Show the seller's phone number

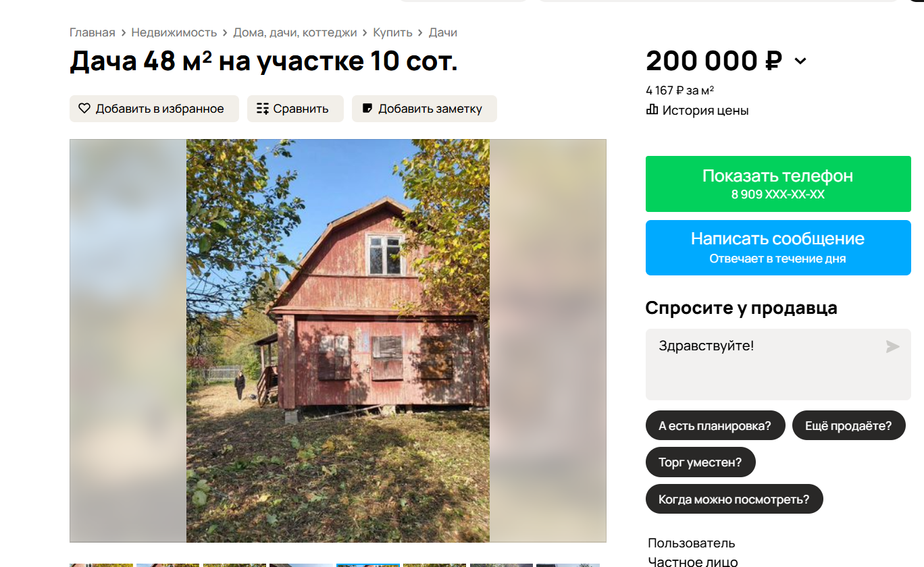[x=778, y=184]
